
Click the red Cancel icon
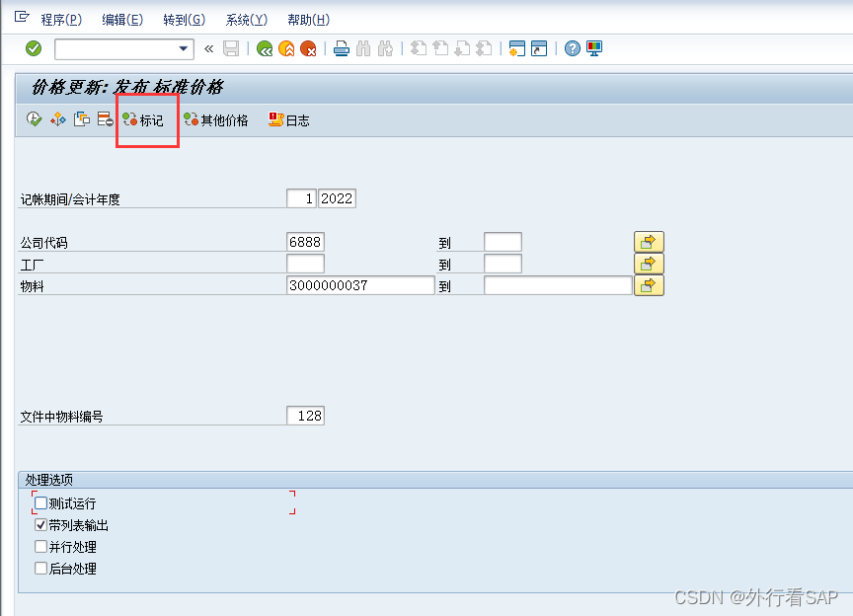(308, 49)
